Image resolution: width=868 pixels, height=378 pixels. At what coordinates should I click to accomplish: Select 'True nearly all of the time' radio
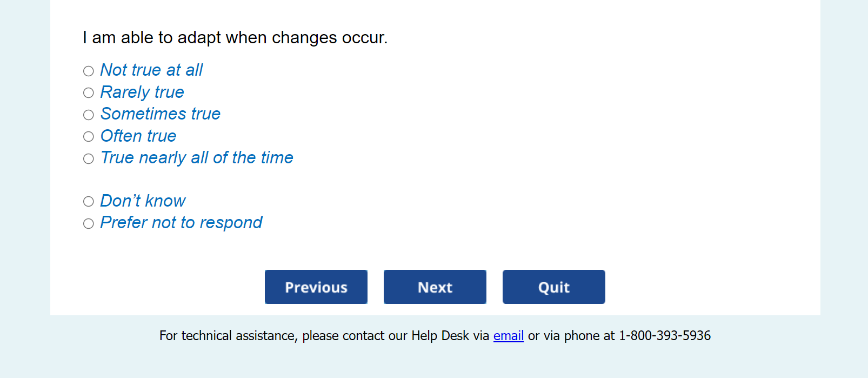pyautogui.click(x=89, y=158)
